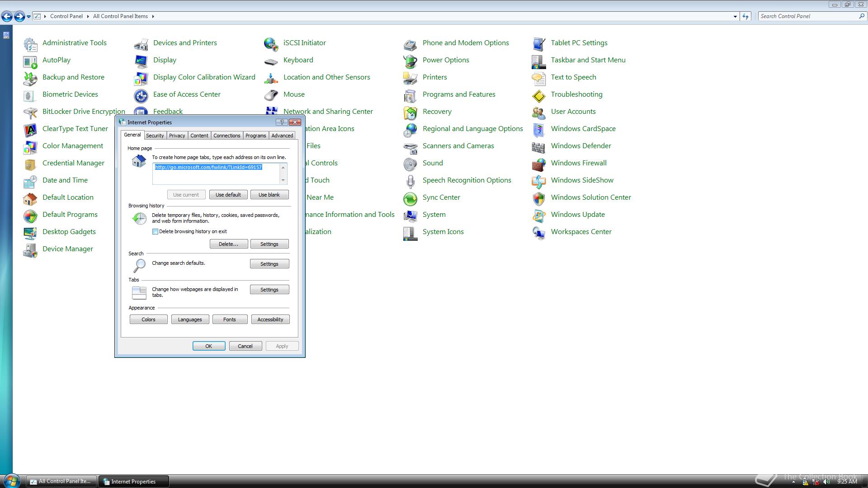868x488 pixels.
Task: Click the Search Control Panel box
Action: (x=812, y=16)
